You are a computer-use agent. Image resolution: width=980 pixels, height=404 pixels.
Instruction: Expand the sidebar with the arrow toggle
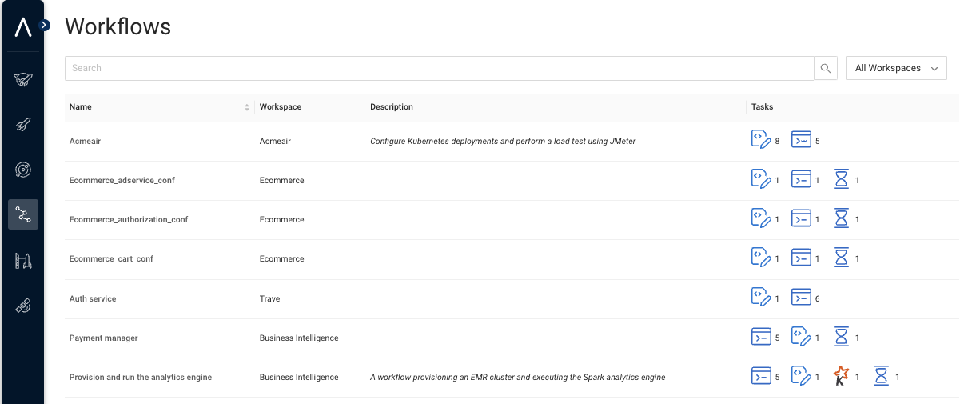(45, 26)
